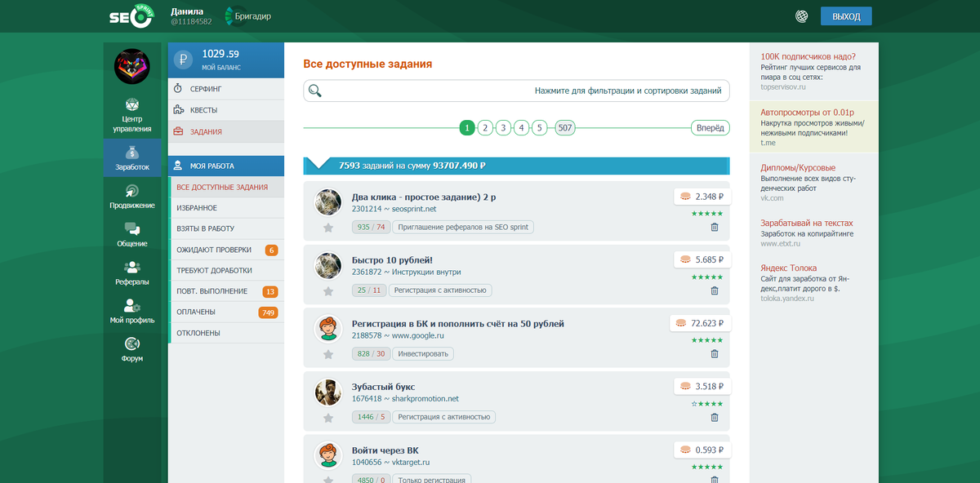Open КВЕСТЫ menu item

pos(226,110)
